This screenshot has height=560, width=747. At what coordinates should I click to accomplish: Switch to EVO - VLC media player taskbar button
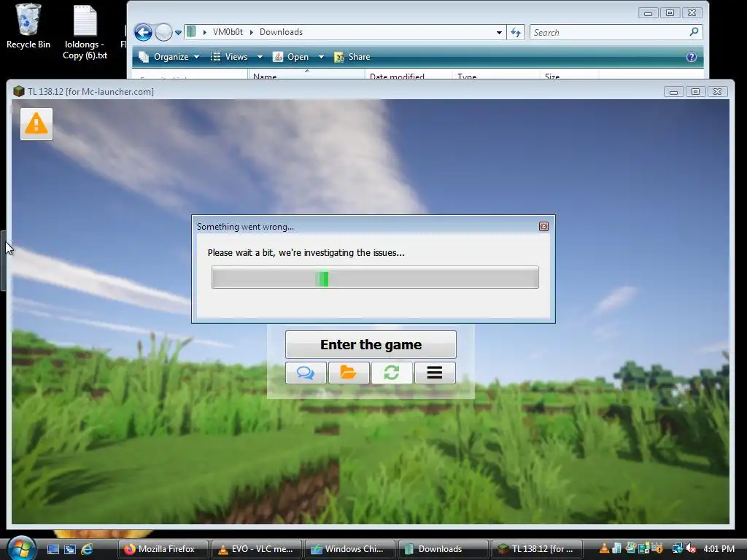click(257, 549)
